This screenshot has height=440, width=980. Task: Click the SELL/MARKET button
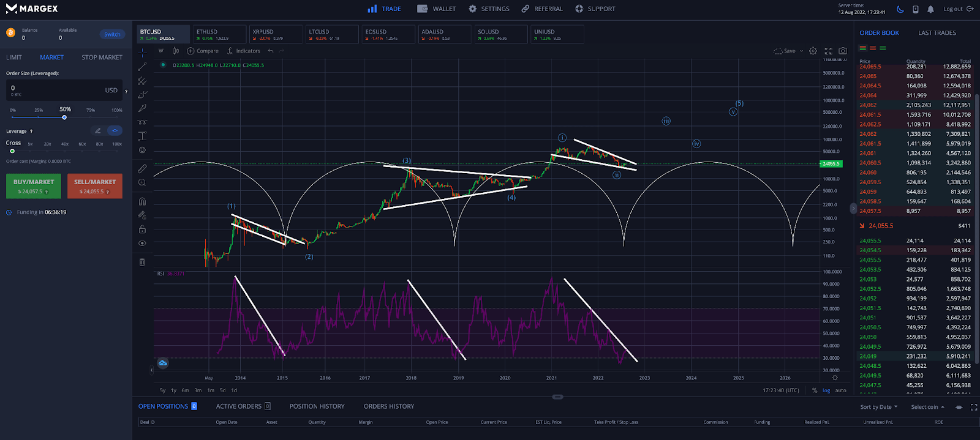pyautogui.click(x=95, y=186)
